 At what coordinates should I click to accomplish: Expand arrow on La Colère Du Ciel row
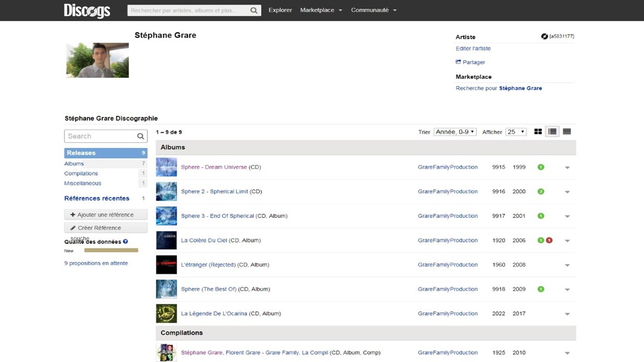(x=567, y=241)
